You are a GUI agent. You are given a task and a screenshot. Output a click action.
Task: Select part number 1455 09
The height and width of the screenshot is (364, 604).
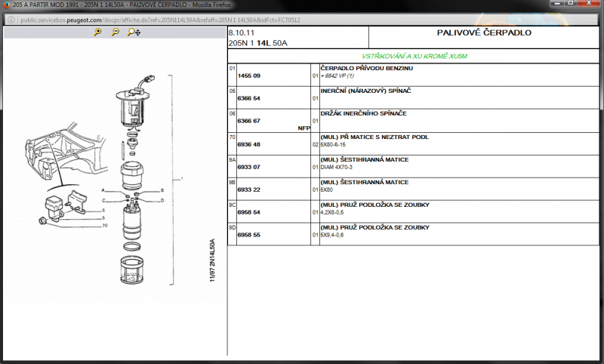(248, 76)
